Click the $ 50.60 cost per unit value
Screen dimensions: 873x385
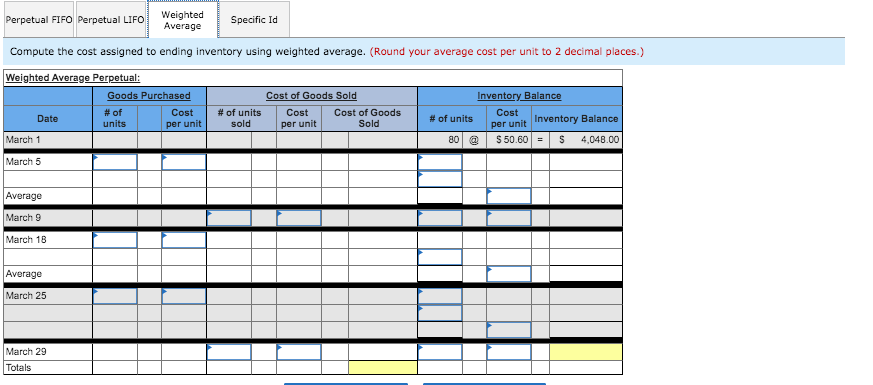(x=512, y=140)
